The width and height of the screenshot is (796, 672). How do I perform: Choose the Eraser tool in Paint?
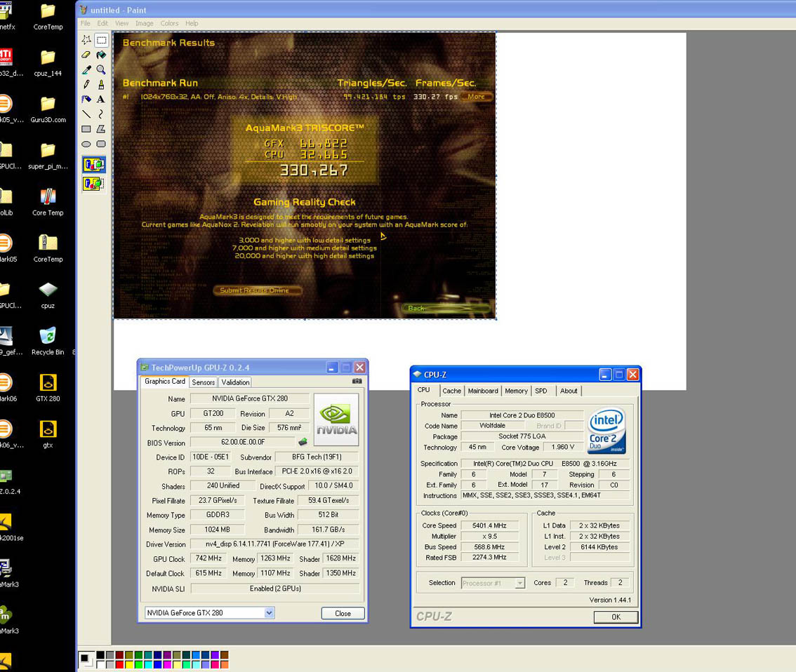click(86, 54)
